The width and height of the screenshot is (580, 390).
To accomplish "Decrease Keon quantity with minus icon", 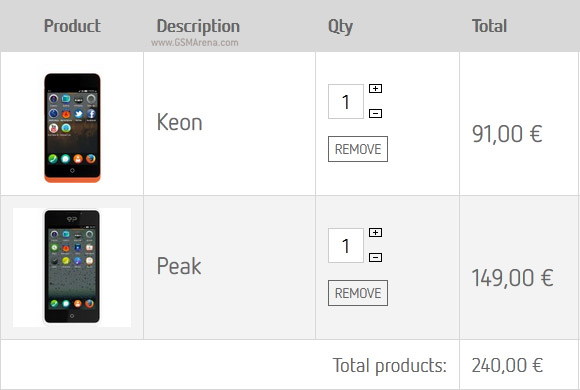I will click(375, 113).
